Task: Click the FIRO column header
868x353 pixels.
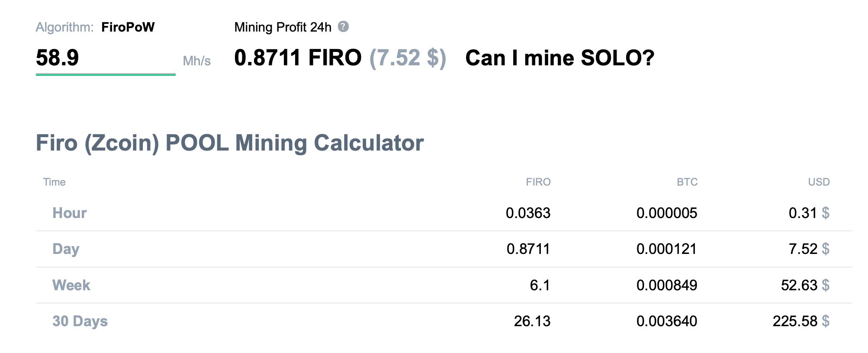Action: tap(538, 182)
